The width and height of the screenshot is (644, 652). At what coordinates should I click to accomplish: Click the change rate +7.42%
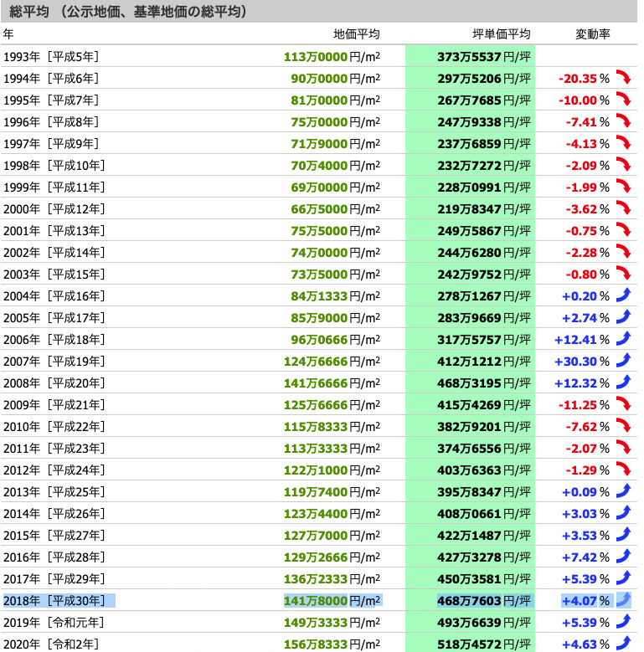tap(585, 557)
